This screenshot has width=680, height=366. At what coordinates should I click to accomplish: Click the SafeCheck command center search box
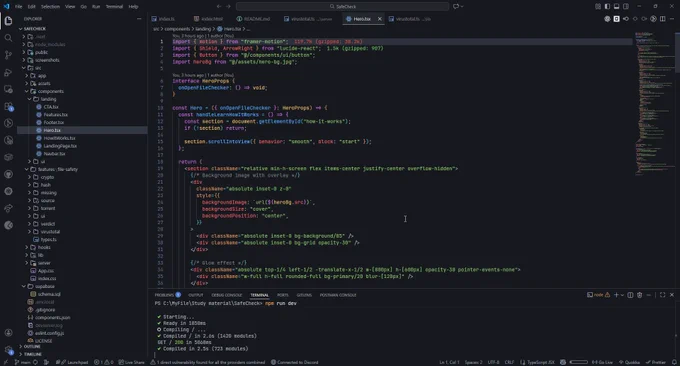pos(343,7)
